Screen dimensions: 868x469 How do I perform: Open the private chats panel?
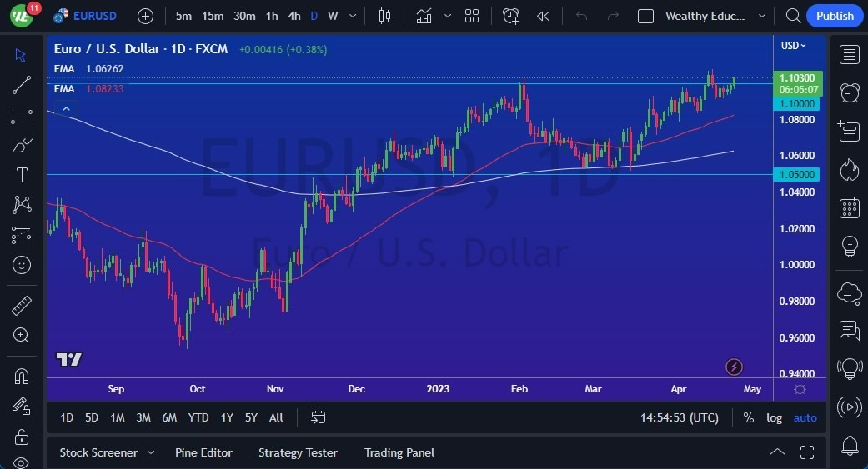(x=849, y=331)
